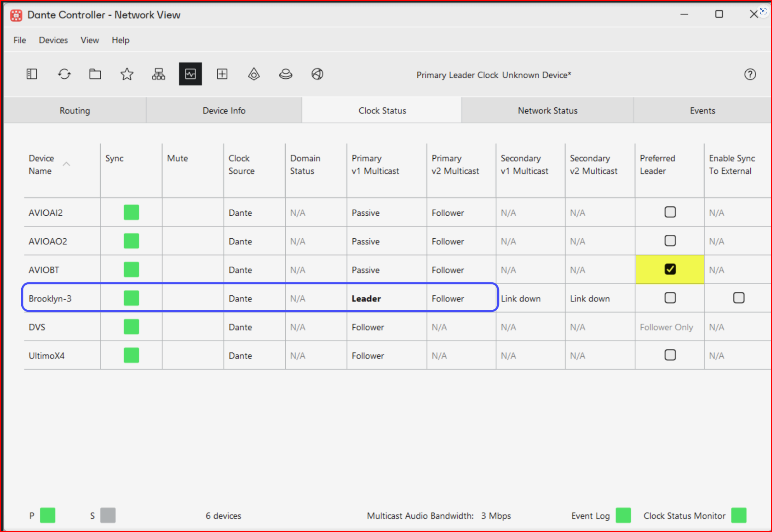Click Multicast Audio Bandwidth 3 Mbps text
Image resolution: width=772 pixels, height=532 pixels.
pos(439,516)
